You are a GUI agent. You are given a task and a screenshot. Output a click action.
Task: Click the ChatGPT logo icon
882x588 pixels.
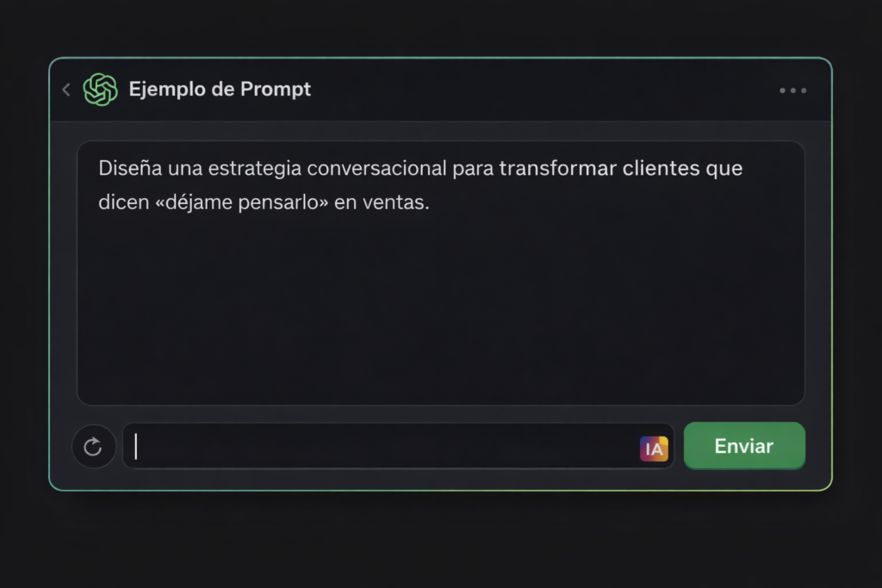pyautogui.click(x=100, y=90)
